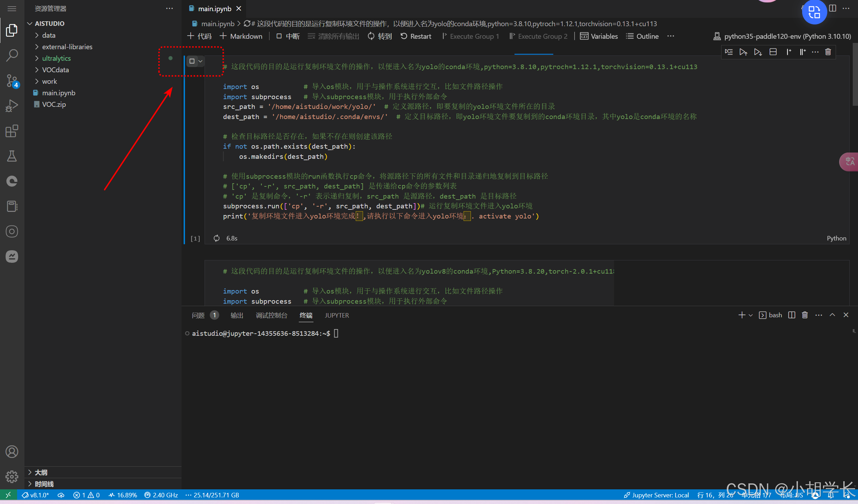858x504 pixels.
Task: Expand the ultralytics folder
Action: click(56, 58)
